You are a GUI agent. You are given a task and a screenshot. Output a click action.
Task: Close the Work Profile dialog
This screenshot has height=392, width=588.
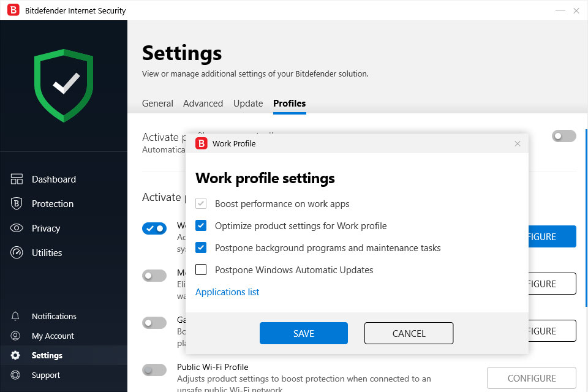pos(518,144)
